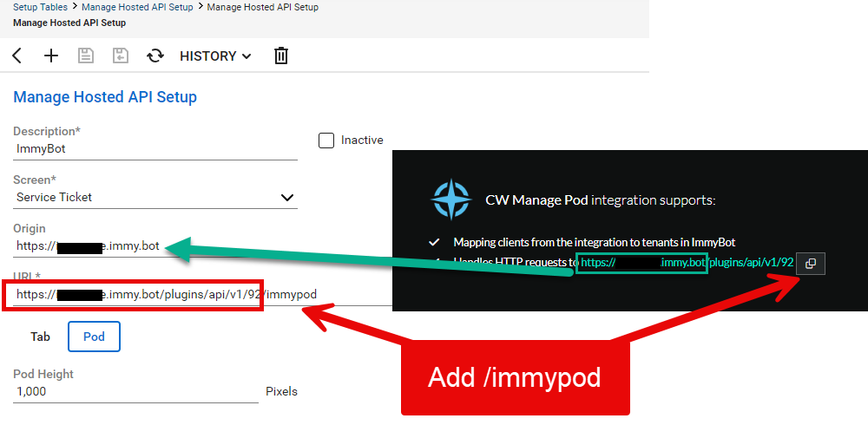Click the copy URL icon button
This screenshot has height=425, width=868.
tap(810, 263)
